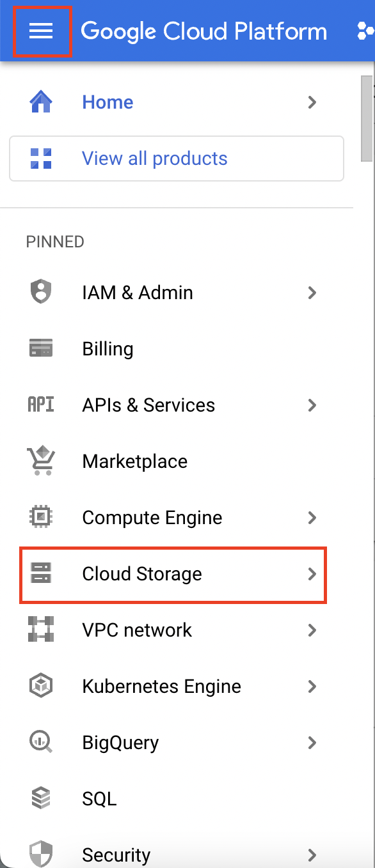The height and width of the screenshot is (868, 375).
Task: Click the View all products button
Action: [177, 159]
